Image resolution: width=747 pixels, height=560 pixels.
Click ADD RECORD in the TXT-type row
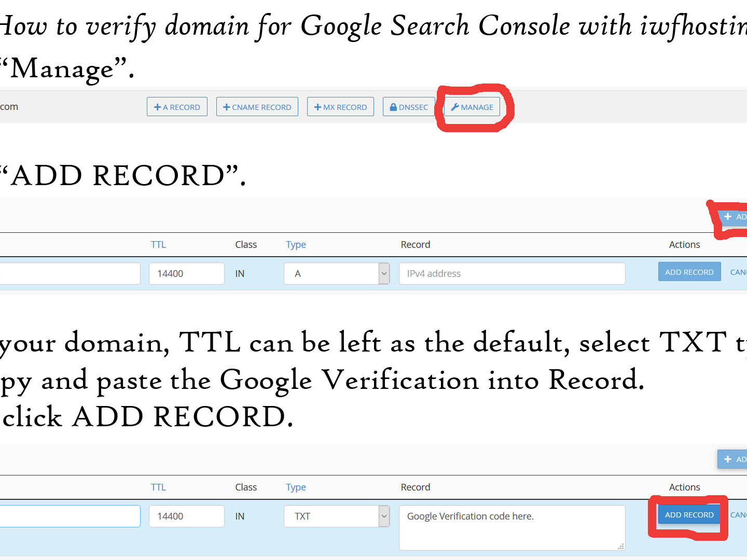point(689,514)
